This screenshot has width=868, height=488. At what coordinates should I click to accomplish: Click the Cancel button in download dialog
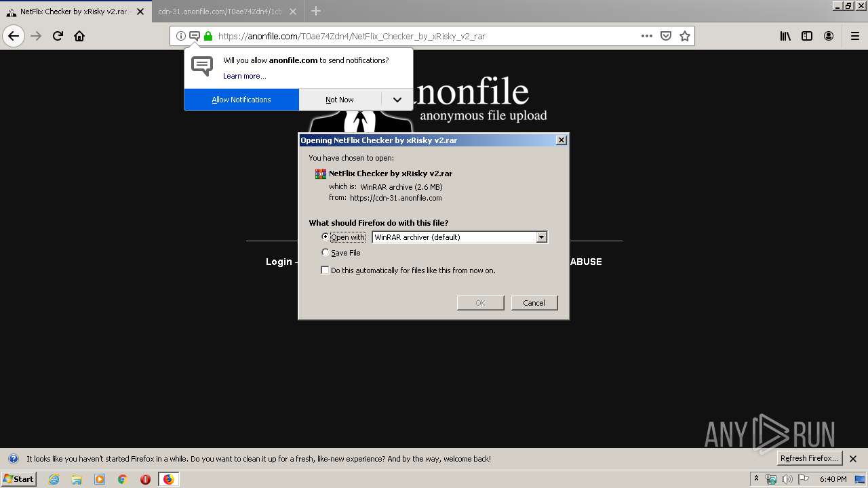point(534,303)
